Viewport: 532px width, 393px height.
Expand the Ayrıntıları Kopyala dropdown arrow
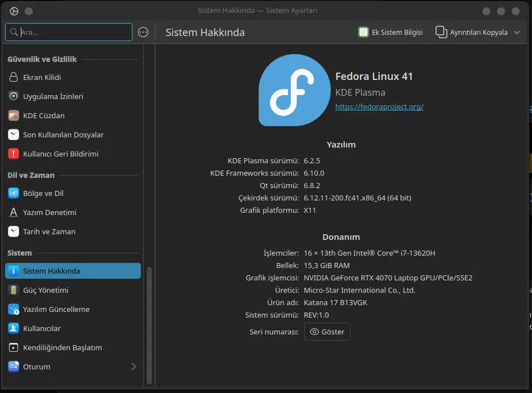pyautogui.click(x=517, y=33)
